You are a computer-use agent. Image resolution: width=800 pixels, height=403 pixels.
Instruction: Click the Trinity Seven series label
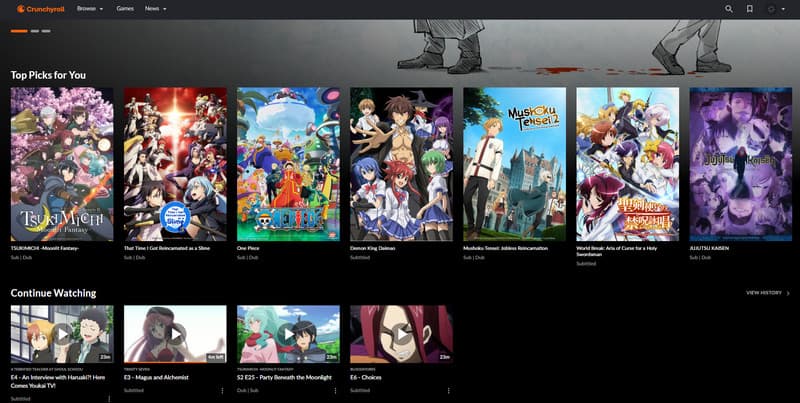[x=135, y=369]
